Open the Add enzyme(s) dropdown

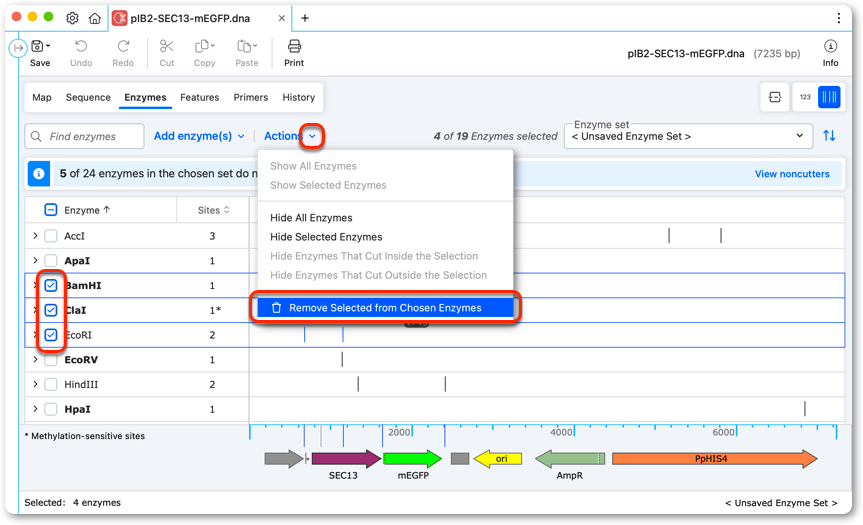click(x=199, y=136)
